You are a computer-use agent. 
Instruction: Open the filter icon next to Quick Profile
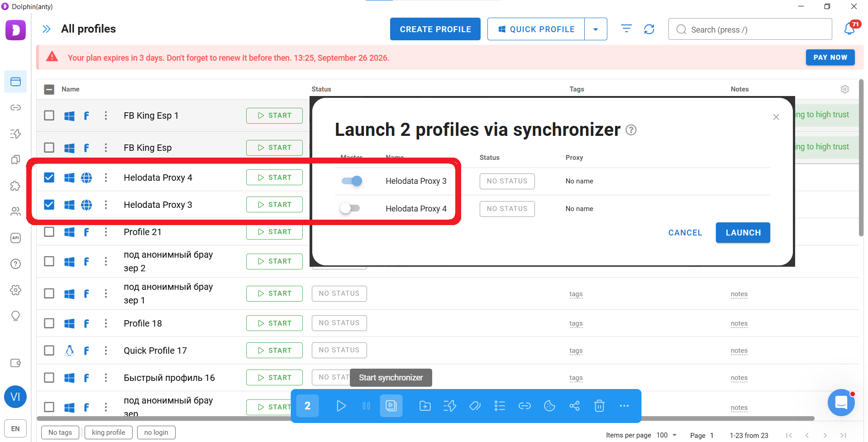click(x=626, y=29)
